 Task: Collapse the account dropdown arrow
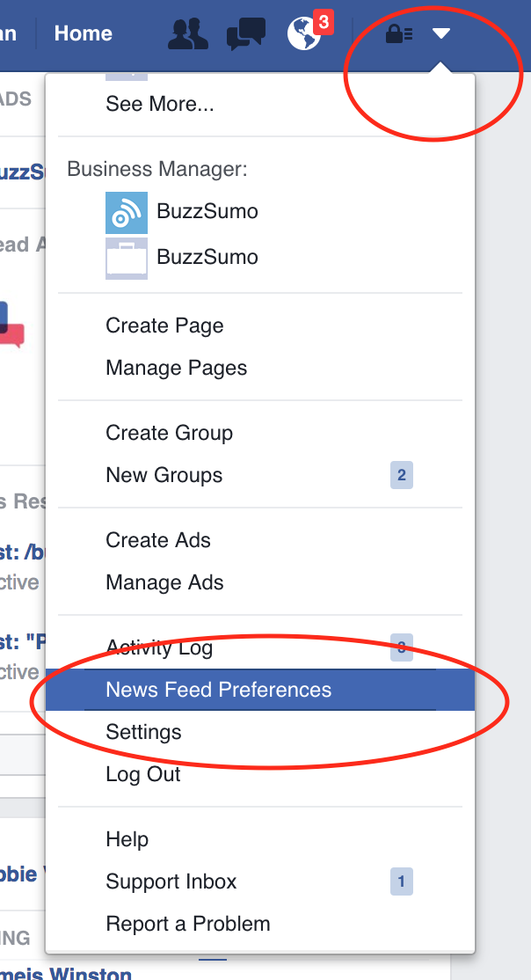point(441,34)
